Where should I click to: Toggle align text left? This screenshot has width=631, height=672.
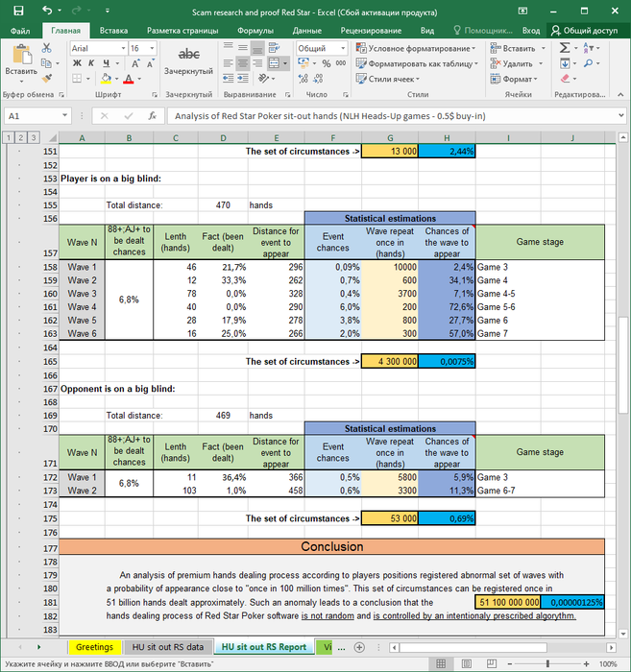point(228,63)
